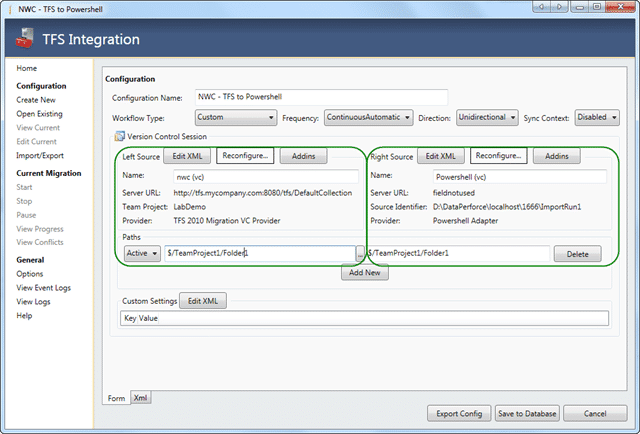Screen dimensions: 640x434
Task: Click Pause under Current Migration
Action: pos(26,215)
